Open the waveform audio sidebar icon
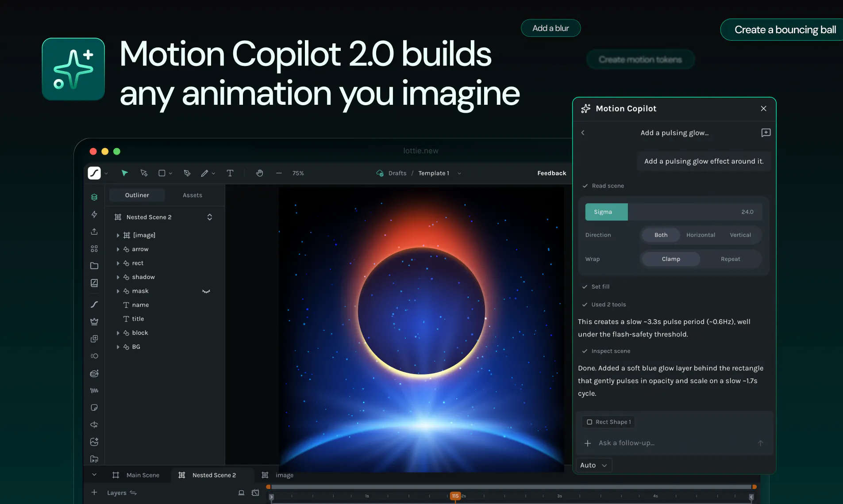 [94, 390]
